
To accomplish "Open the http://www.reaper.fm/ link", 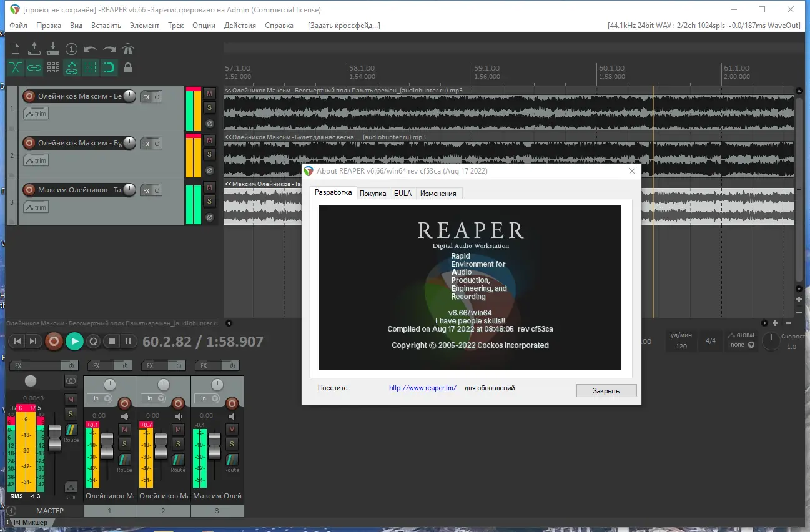I will 423,388.
